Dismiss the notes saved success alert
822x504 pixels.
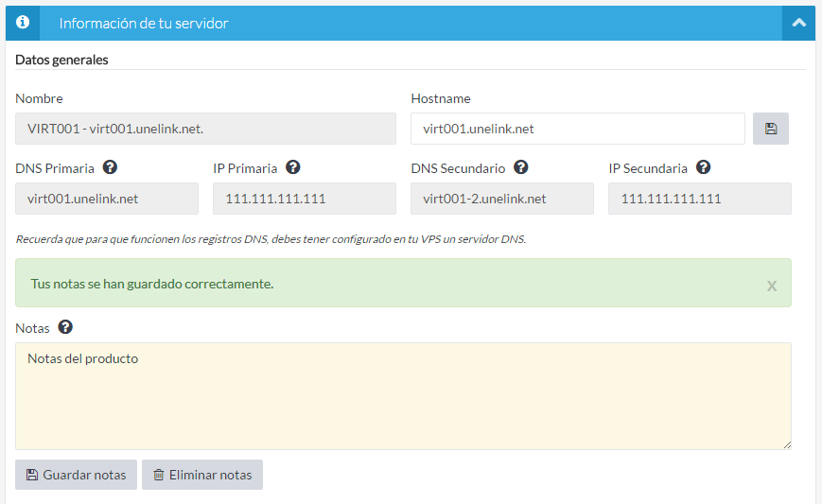(772, 285)
